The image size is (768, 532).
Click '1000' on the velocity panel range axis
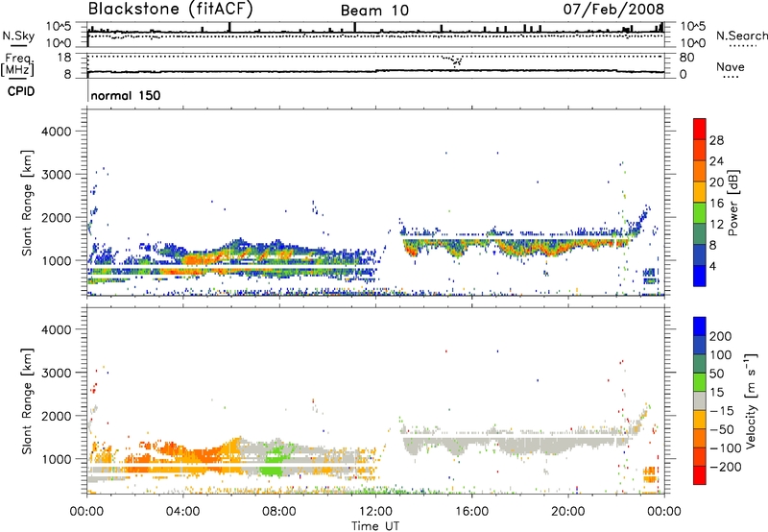pos(57,459)
